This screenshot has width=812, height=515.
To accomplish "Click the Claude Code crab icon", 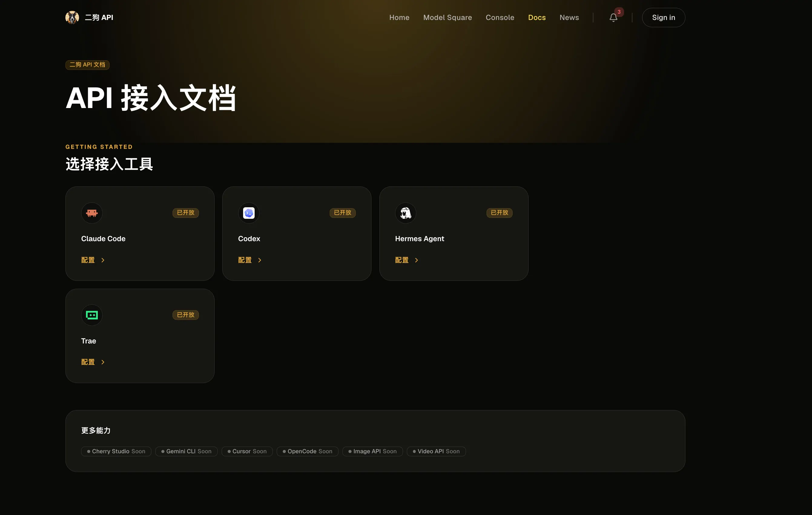I will [92, 213].
